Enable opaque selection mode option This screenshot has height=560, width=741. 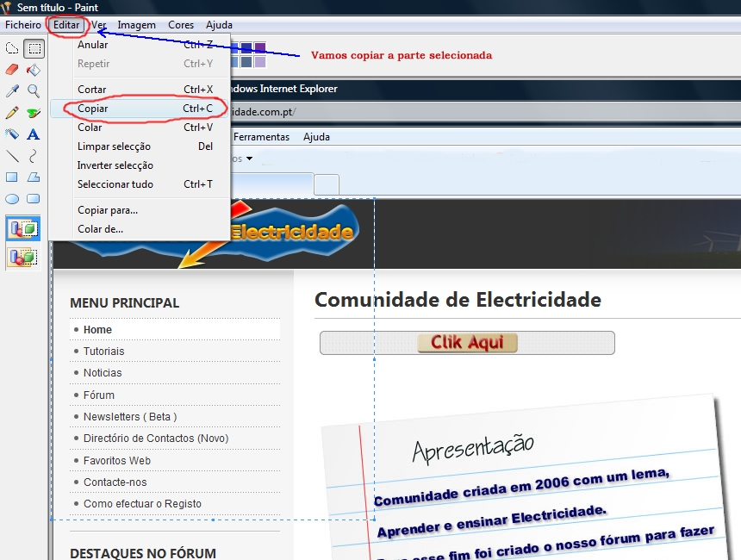[x=23, y=228]
